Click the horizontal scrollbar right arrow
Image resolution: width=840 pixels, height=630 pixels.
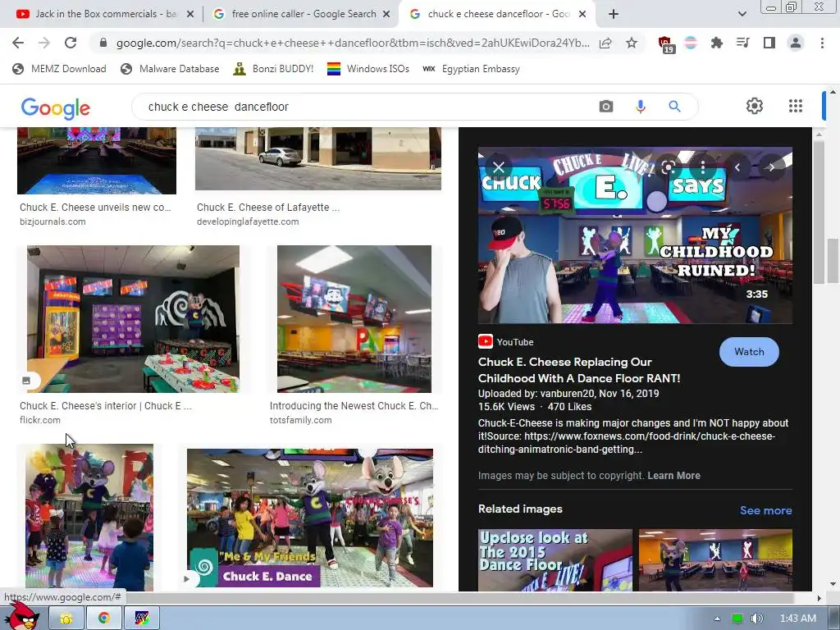pyautogui.click(x=819, y=598)
